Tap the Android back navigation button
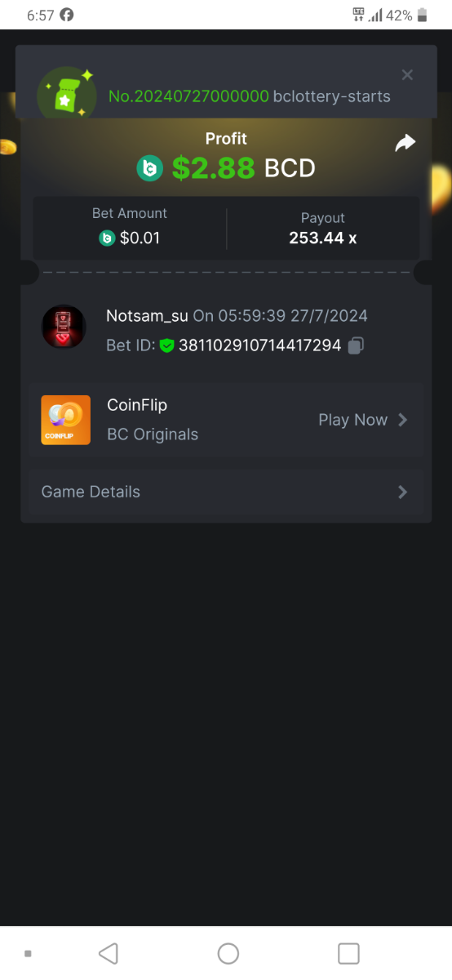This screenshot has height=980, width=452. (x=108, y=953)
